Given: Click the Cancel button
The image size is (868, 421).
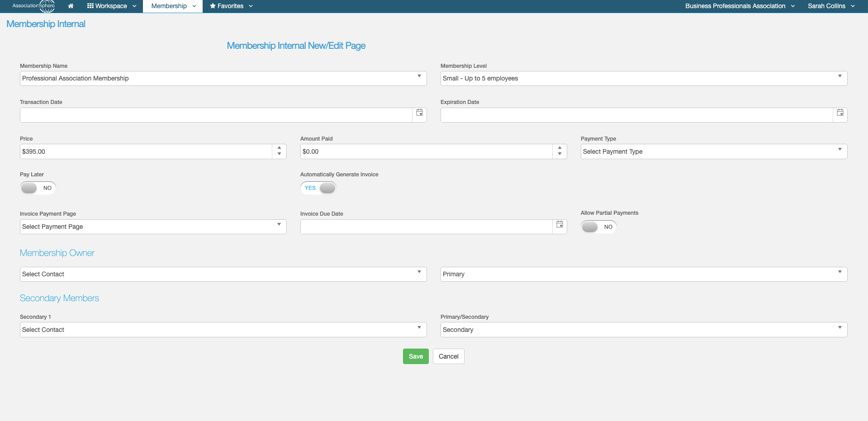Looking at the screenshot, I should point(449,356).
